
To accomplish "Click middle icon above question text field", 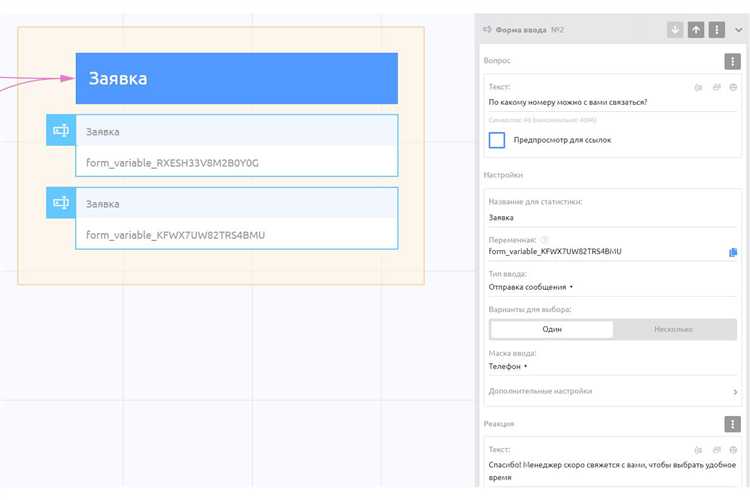I will pyautogui.click(x=717, y=87).
